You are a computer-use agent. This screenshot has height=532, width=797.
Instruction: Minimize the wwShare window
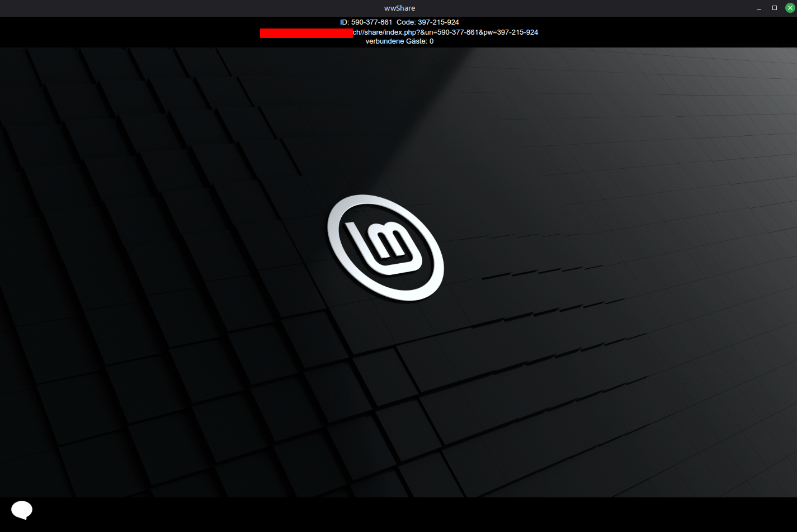coord(759,8)
